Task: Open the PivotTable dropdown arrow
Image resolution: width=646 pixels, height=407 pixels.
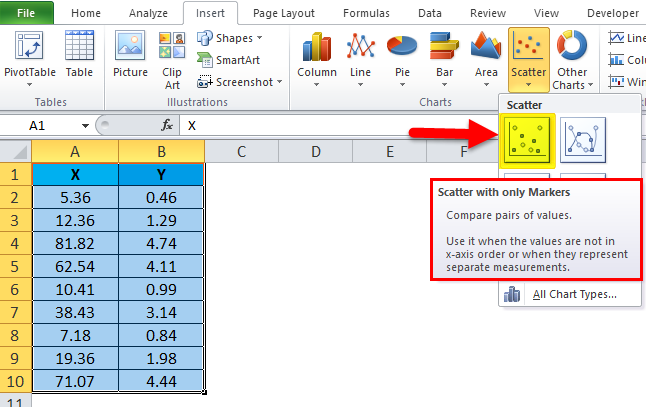Action: [29, 84]
